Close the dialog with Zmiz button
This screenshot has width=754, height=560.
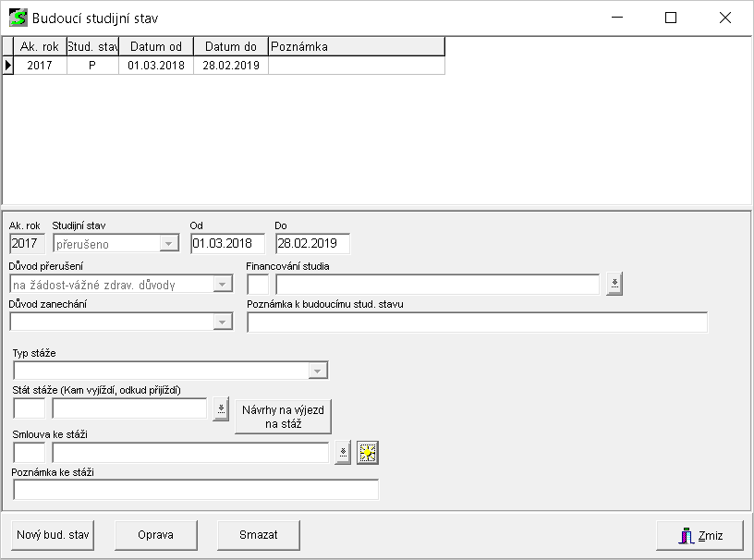699,535
